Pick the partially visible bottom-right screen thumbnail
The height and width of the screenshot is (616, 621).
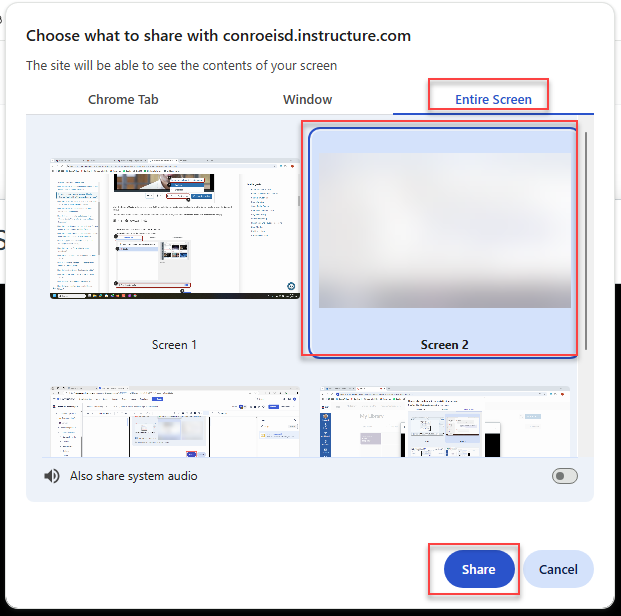click(444, 422)
